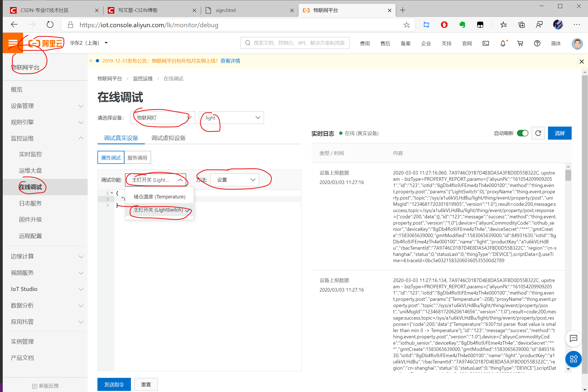Open the 方法 设置 dropdown
Image resolution: width=588 pixels, height=392 pixels.
(235, 180)
